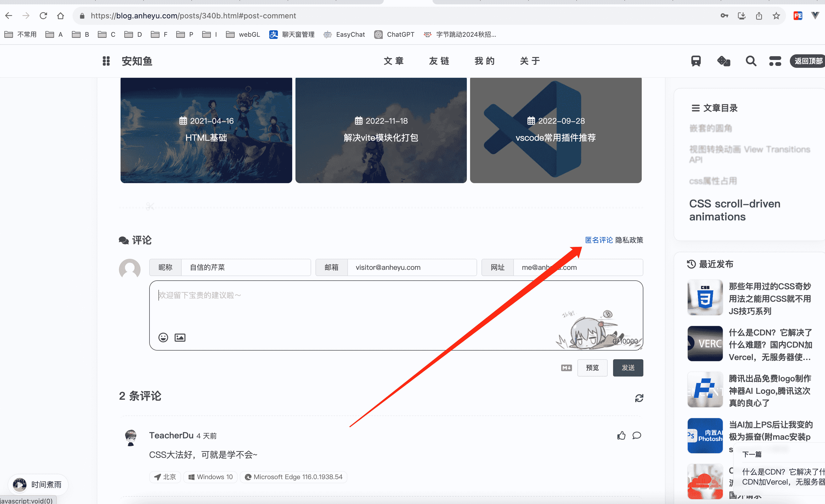Screen dimensions: 825x504
Task: Open the 我的 nav menu
Action: click(484, 61)
